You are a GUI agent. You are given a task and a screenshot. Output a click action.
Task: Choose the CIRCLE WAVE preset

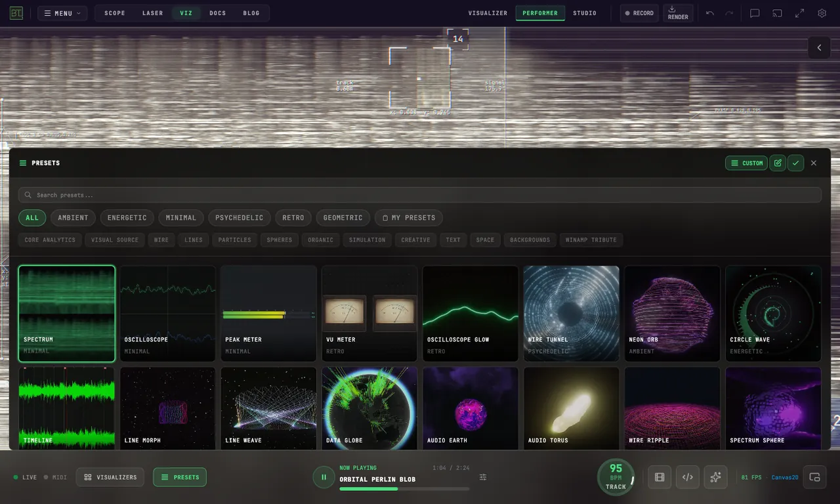coord(774,314)
